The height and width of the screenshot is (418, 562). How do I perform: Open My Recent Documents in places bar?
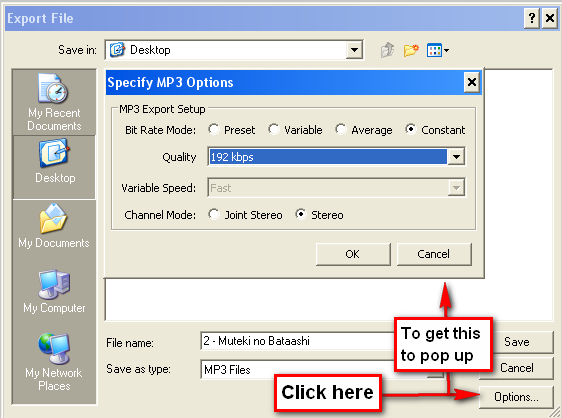point(54,102)
